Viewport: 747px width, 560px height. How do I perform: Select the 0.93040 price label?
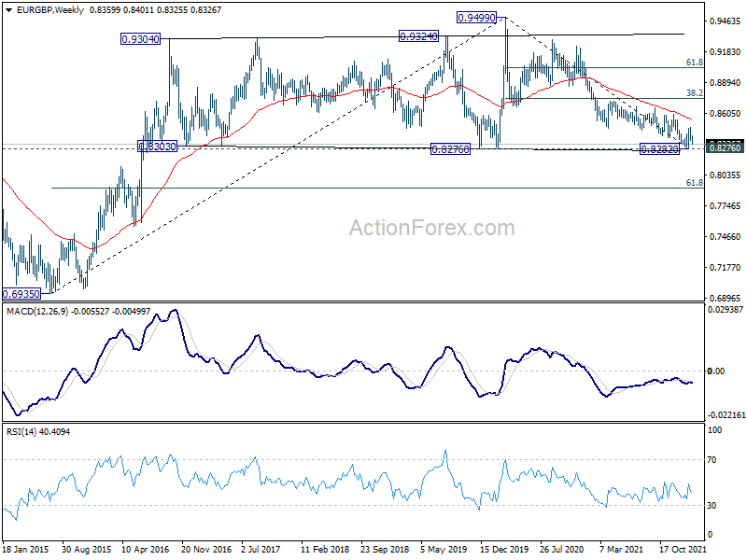point(141,39)
